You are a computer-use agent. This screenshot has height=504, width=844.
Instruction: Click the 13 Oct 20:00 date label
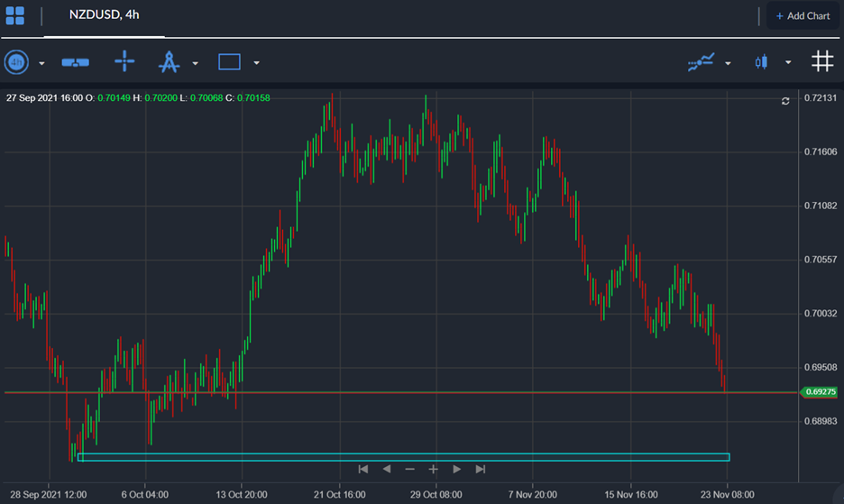(x=242, y=494)
